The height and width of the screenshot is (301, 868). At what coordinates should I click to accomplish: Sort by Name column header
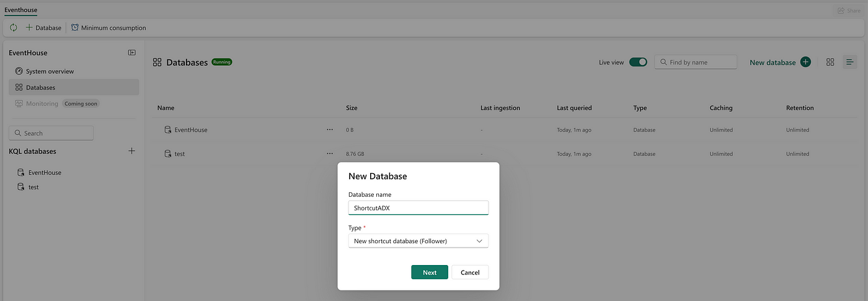pyautogui.click(x=166, y=108)
